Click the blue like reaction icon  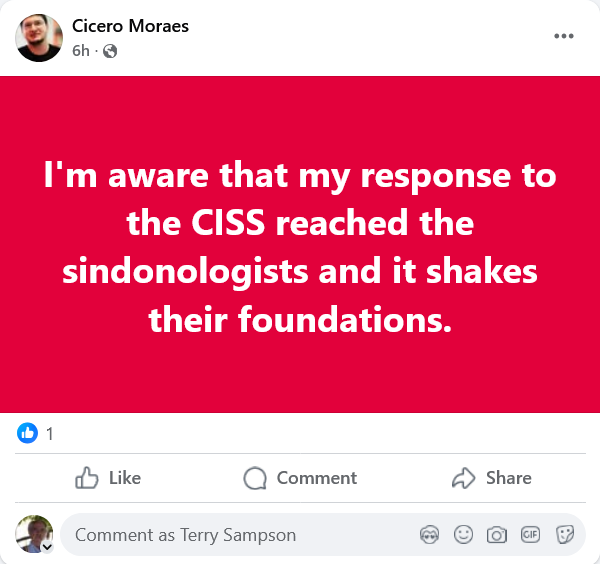tap(28, 433)
